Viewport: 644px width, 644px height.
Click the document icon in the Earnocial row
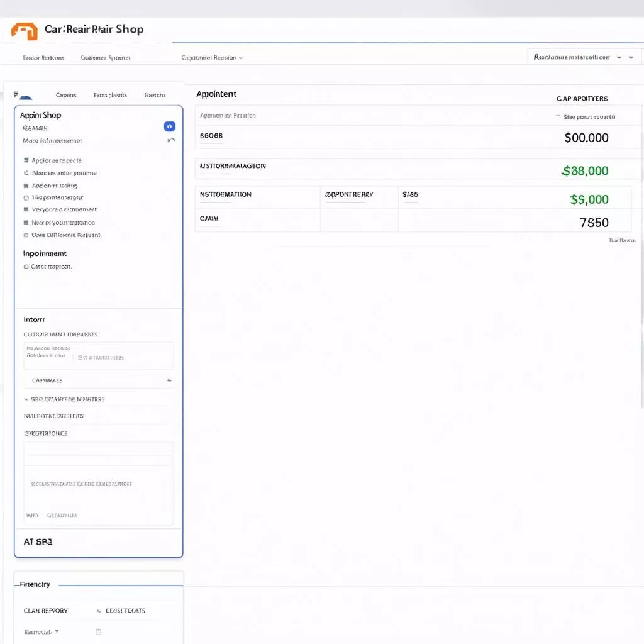pyautogui.click(x=98, y=631)
